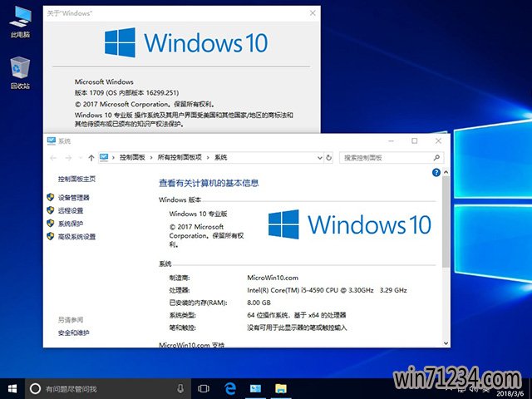
Task: Open 设备管理器 link
Action: click(74, 198)
